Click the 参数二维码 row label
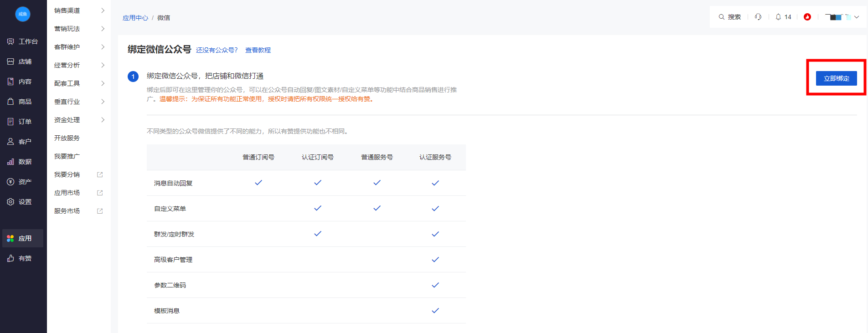This screenshot has height=333, width=868. coord(170,285)
